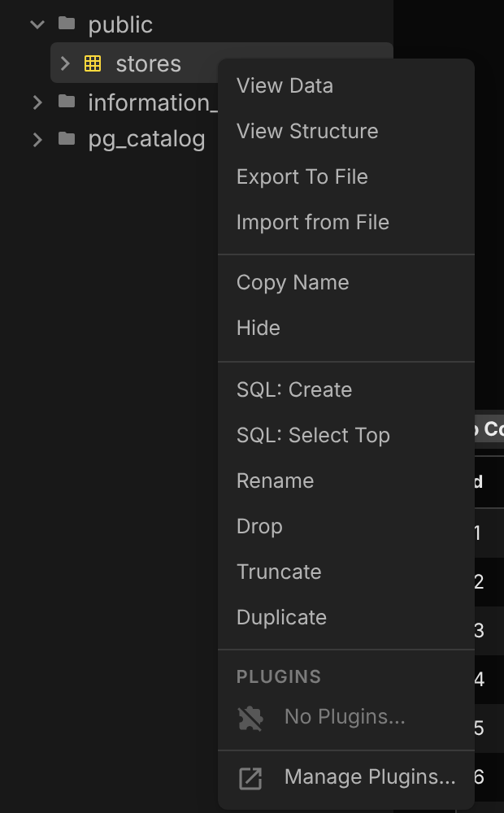Choose SQL: Select Top entry
504x813 pixels.
pyautogui.click(x=345, y=436)
